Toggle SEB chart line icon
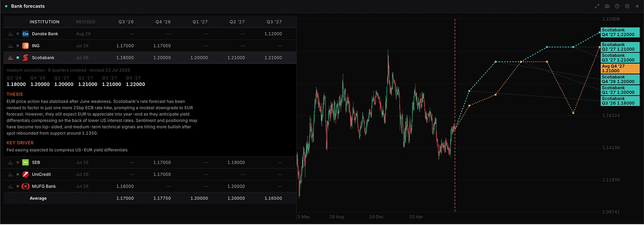The image size is (644, 225). (x=11, y=163)
